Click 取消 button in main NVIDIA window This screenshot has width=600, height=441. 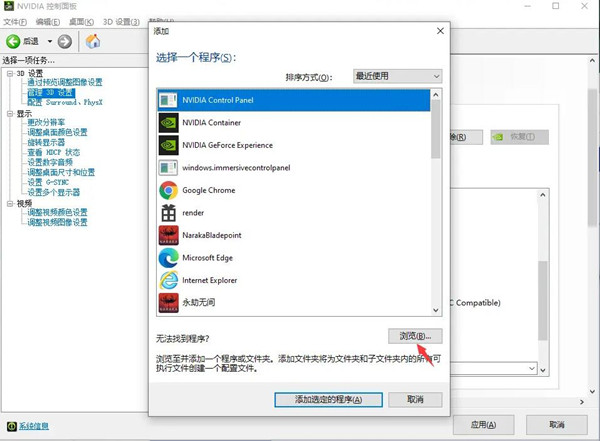(557, 425)
